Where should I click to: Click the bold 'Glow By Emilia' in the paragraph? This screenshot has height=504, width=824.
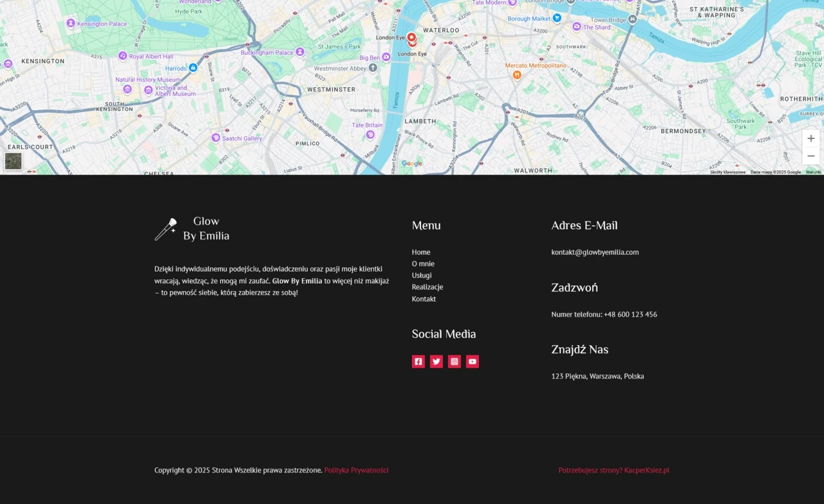tap(297, 281)
